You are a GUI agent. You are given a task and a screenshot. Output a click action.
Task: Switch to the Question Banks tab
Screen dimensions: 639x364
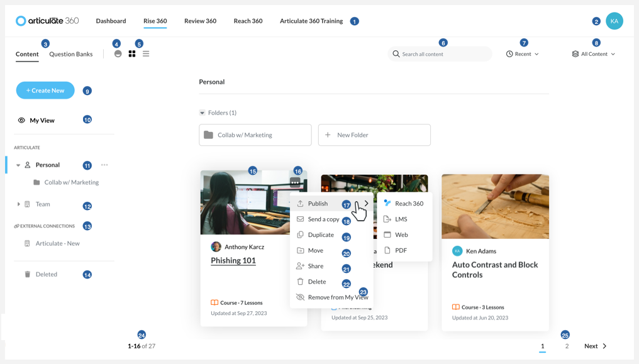click(x=70, y=54)
